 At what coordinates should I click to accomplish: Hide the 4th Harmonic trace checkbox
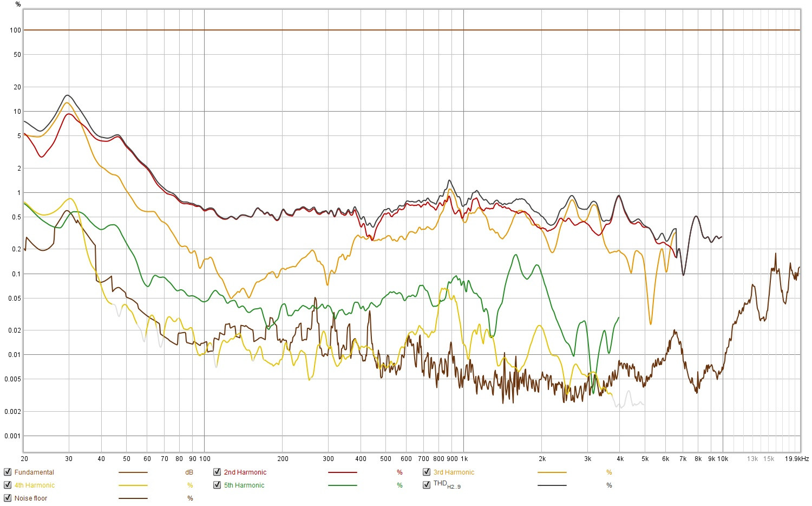tap(8, 485)
